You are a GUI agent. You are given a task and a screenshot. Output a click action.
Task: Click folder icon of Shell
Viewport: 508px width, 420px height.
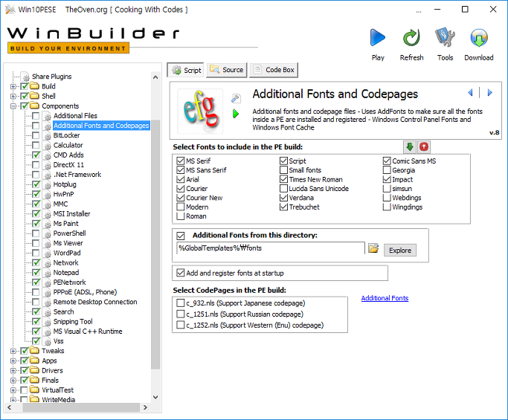[x=34, y=96]
